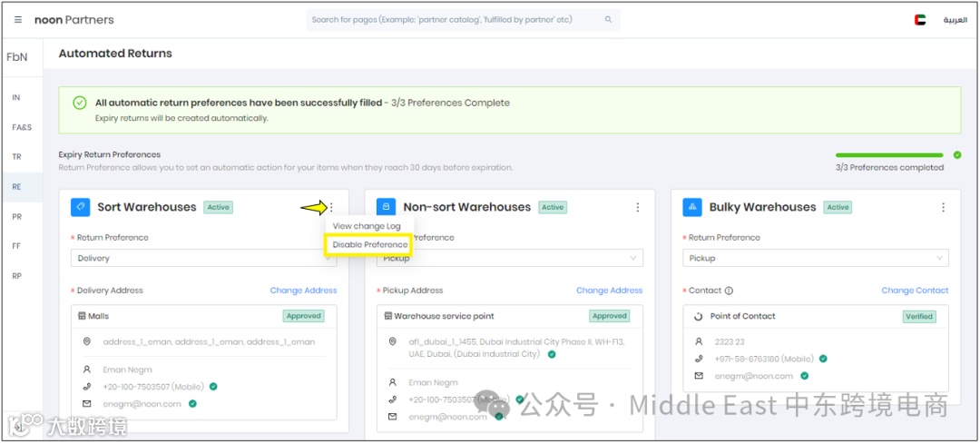
Task: Open the hamburger menu icon
Action: [x=17, y=20]
